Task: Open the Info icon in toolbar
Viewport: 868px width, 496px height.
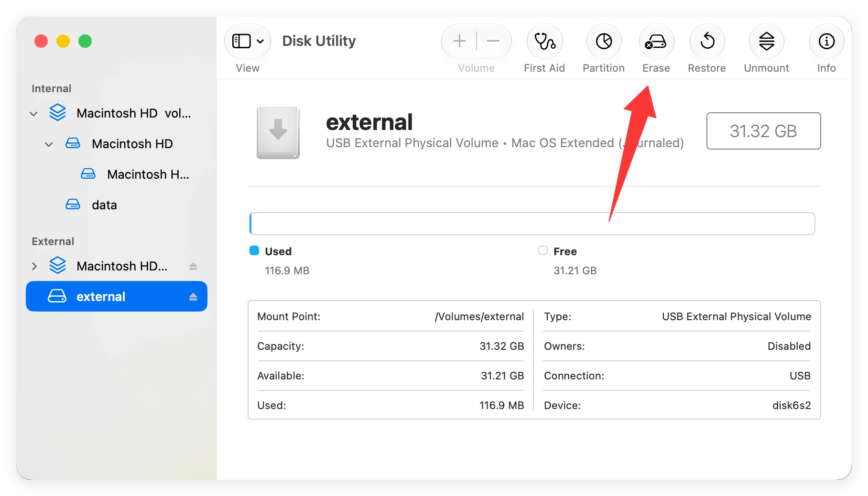Action: pos(826,42)
